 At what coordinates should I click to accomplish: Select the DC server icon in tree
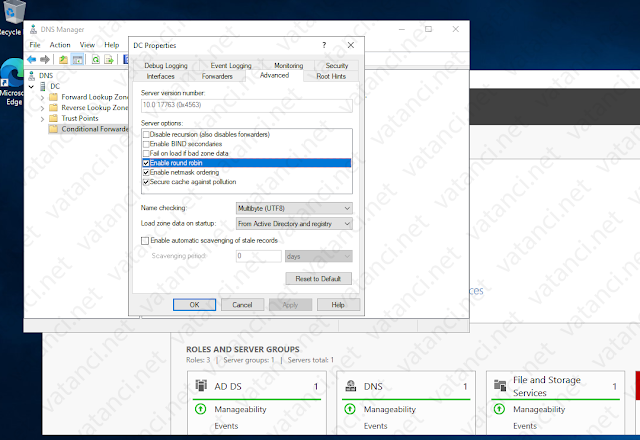coord(42,86)
